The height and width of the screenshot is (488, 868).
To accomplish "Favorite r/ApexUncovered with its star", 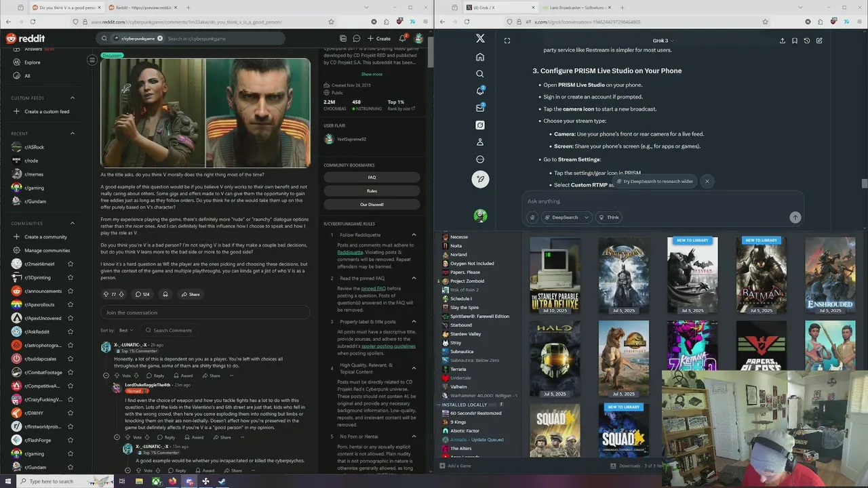I will (x=70, y=318).
